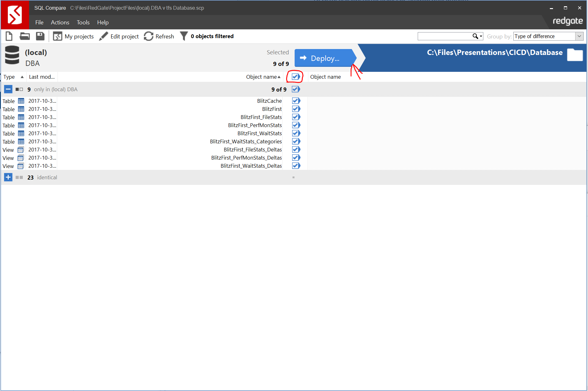The image size is (588, 391).
Task: Uncheck the BlitzFirst_WaitStats_Categories checkbox
Action: 296,141
